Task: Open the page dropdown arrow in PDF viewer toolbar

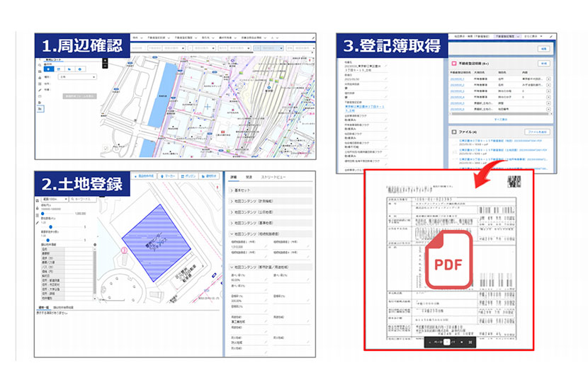Action: (x=462, y=342)
